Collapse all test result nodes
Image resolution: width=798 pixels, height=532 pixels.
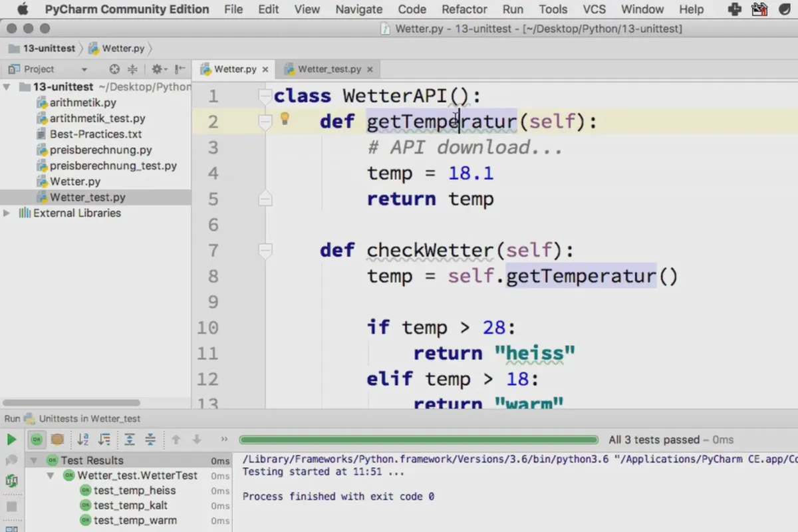(x=151, y=440)
